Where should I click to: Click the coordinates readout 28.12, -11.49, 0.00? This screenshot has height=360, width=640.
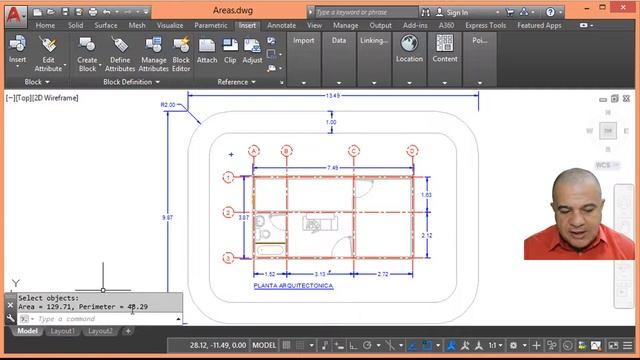(x=218, y=345)
